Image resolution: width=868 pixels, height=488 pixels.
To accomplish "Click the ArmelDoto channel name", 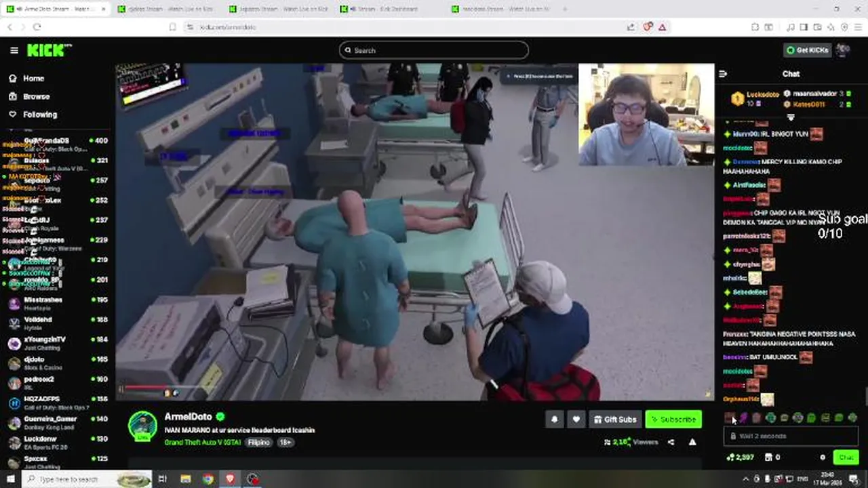I will [x=189, y=417].
